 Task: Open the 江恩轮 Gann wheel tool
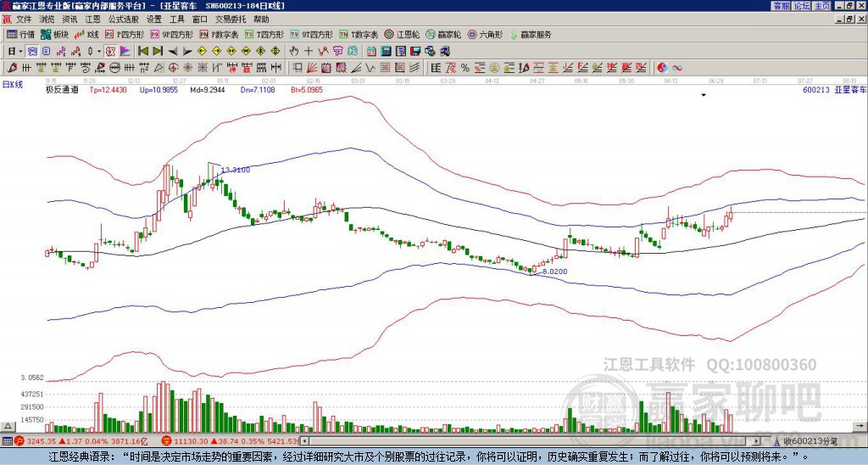pyautogui.click(x=402, y=34)
